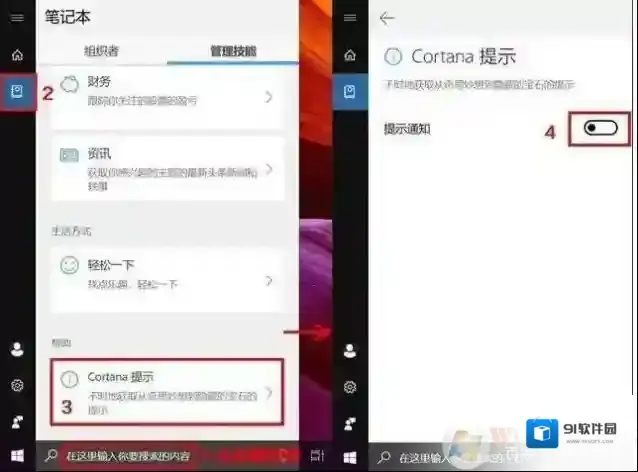
Task: Expand the 资讯 item chevron
Action: pos(269,169)
